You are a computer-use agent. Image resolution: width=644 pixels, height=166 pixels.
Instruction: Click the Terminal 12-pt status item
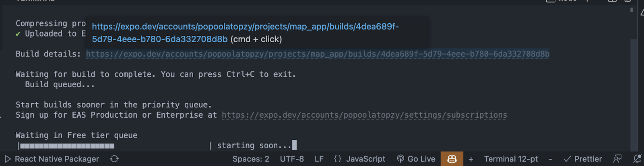(511, 159)
